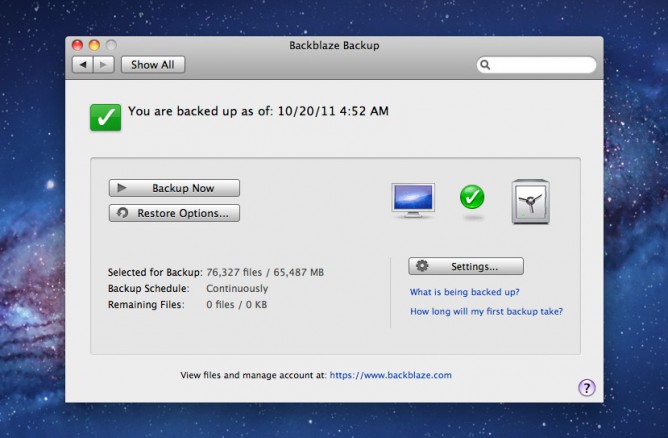668x438 pixels.
Task: Click the round green check between monitor and safe
Action: [x=472, y=197]
